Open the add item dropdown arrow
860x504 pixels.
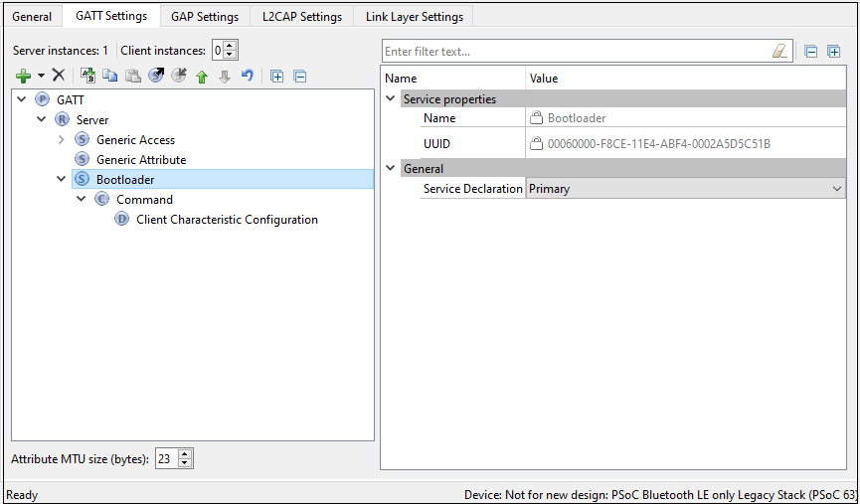pos(41,76)
